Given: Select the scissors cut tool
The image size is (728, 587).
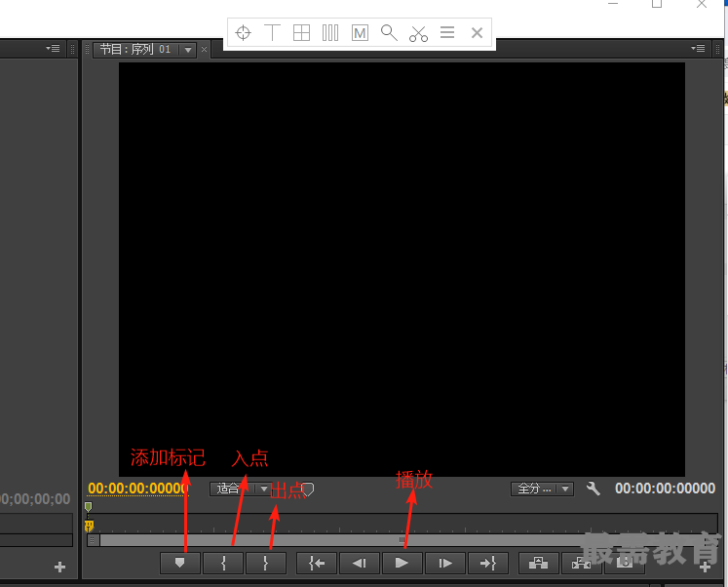Looking at the screenshot, I should click(418, 33).
